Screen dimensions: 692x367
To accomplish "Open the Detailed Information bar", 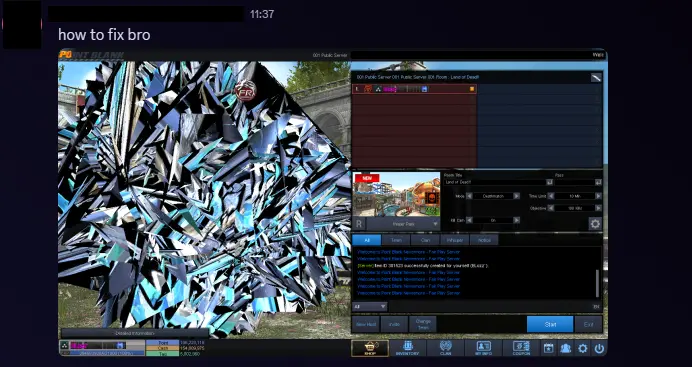I will tap(135, 333).
